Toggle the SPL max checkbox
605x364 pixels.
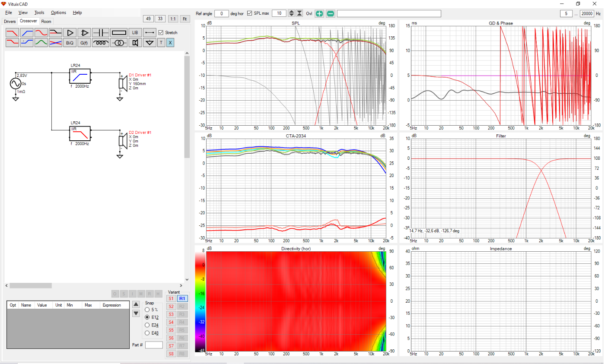[x=250, y=13]
